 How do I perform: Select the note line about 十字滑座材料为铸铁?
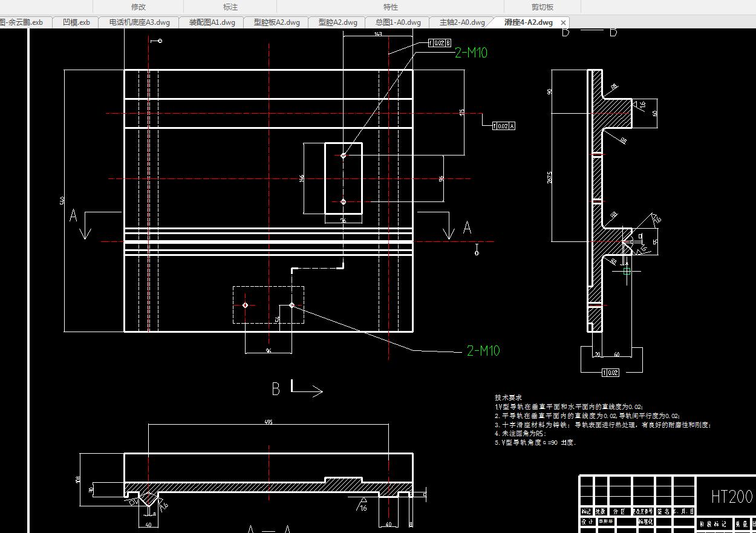(602, 425)
